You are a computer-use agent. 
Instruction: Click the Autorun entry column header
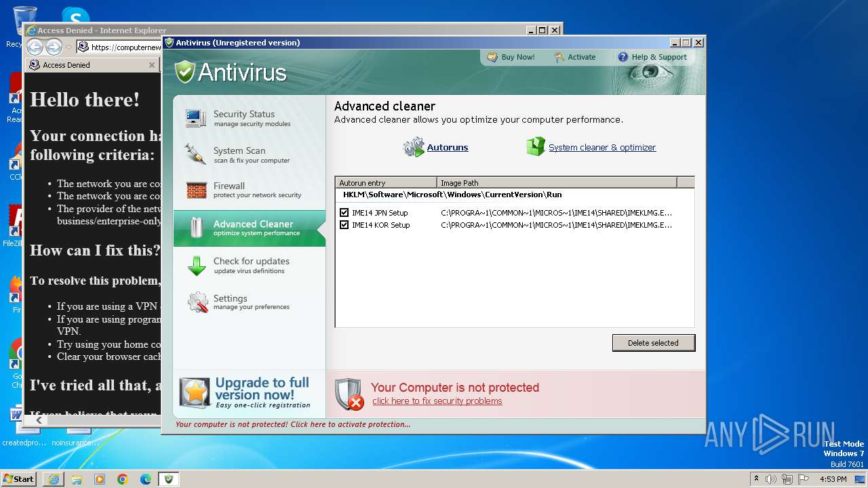(387, 182)
